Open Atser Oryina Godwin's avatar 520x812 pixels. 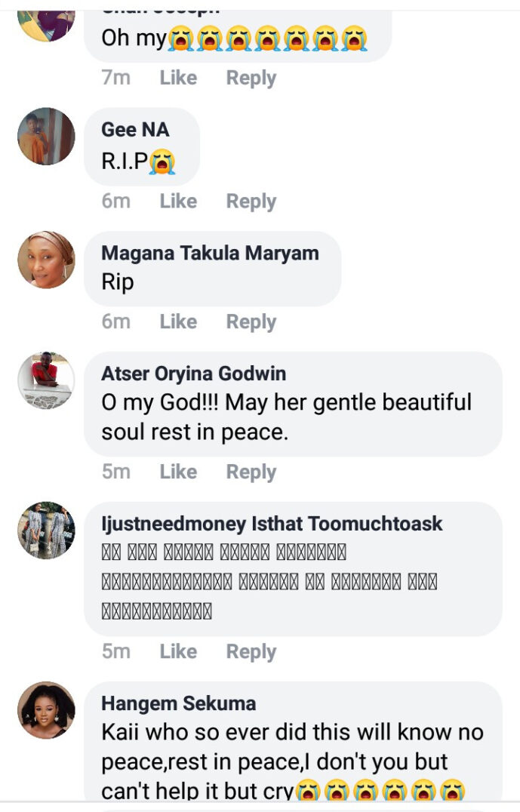(46, 380)
